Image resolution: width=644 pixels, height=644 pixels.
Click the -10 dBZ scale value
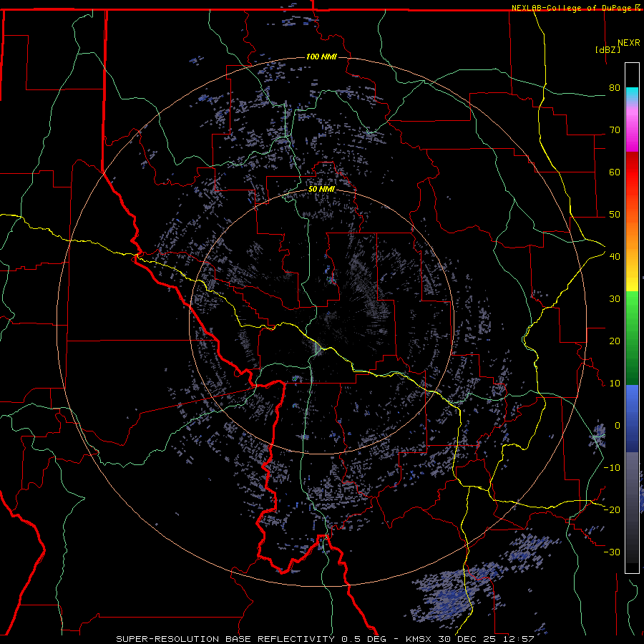(612, 467)
